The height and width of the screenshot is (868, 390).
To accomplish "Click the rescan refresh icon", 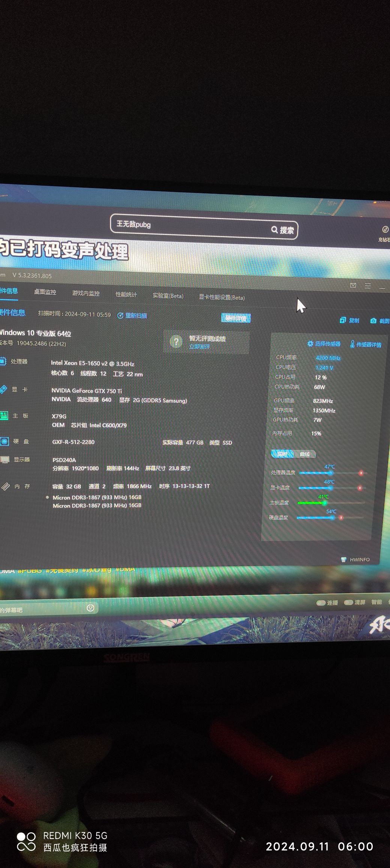I will click(120, 316).
